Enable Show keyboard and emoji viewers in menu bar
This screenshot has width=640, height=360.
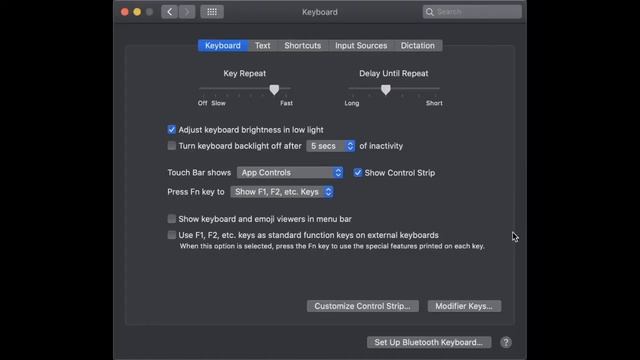172,219
